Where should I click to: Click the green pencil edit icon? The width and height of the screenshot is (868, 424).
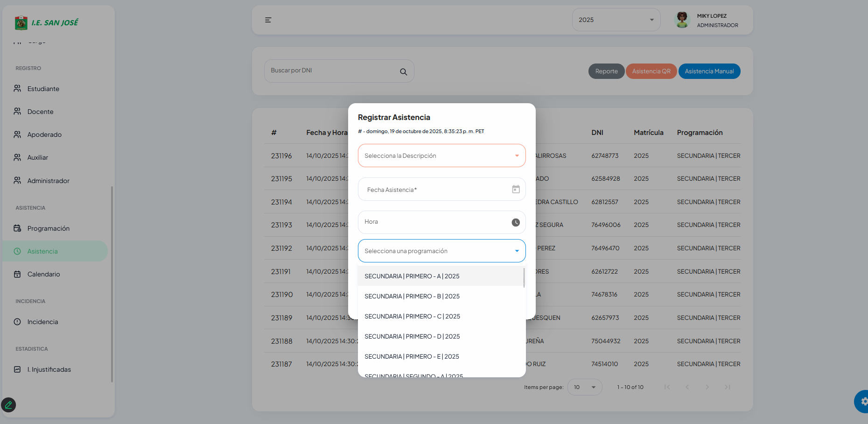8,405
